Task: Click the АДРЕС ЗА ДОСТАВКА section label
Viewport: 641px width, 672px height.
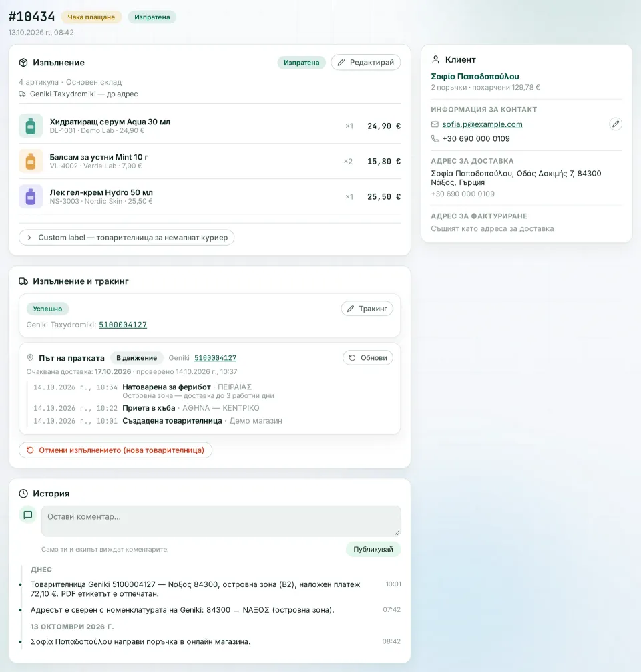Action: [x=472, y=161]
